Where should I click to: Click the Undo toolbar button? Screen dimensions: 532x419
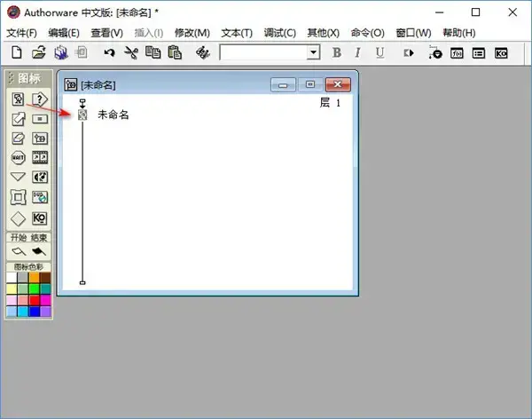[x=109, y=52]
